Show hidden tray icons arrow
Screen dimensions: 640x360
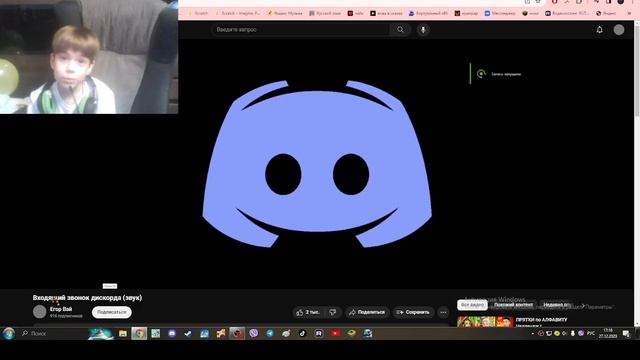click(533, 333)
